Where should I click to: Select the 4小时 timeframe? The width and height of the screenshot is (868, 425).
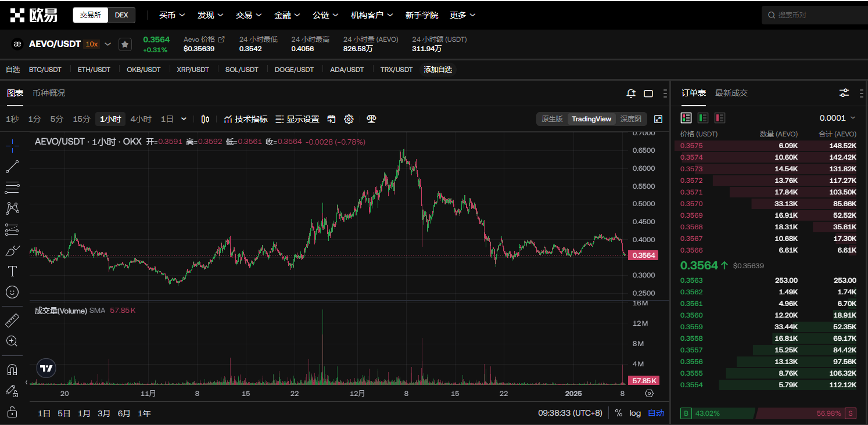[x=141, y=119]
